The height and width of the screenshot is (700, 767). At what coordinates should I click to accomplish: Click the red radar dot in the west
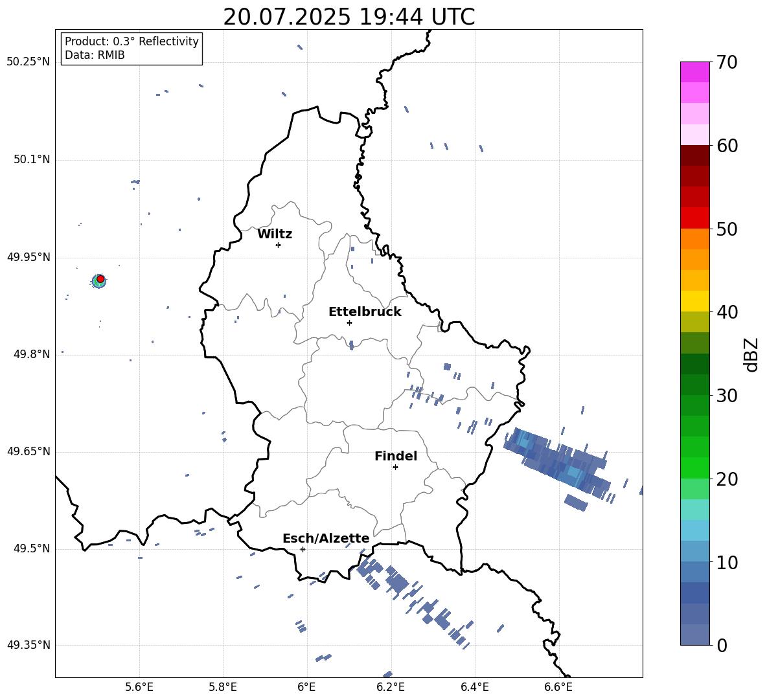tap(100, 279)
